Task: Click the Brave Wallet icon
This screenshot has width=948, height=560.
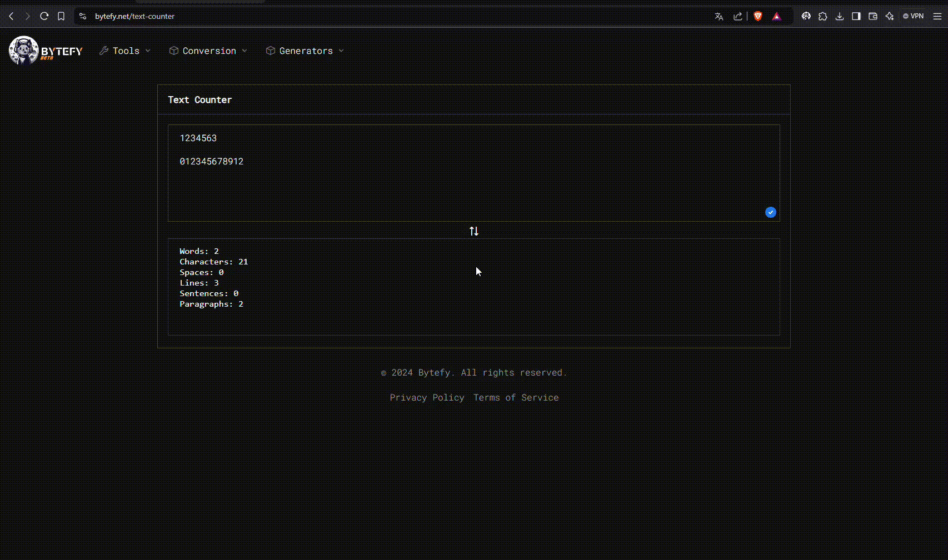Action: coord(872,16)
